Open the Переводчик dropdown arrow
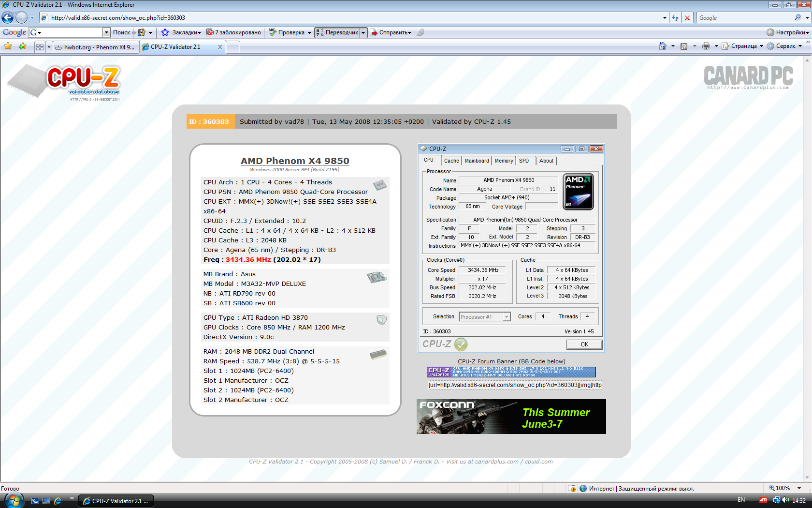The height and width of the screenshot is (508, 812). tap(363, 32)
